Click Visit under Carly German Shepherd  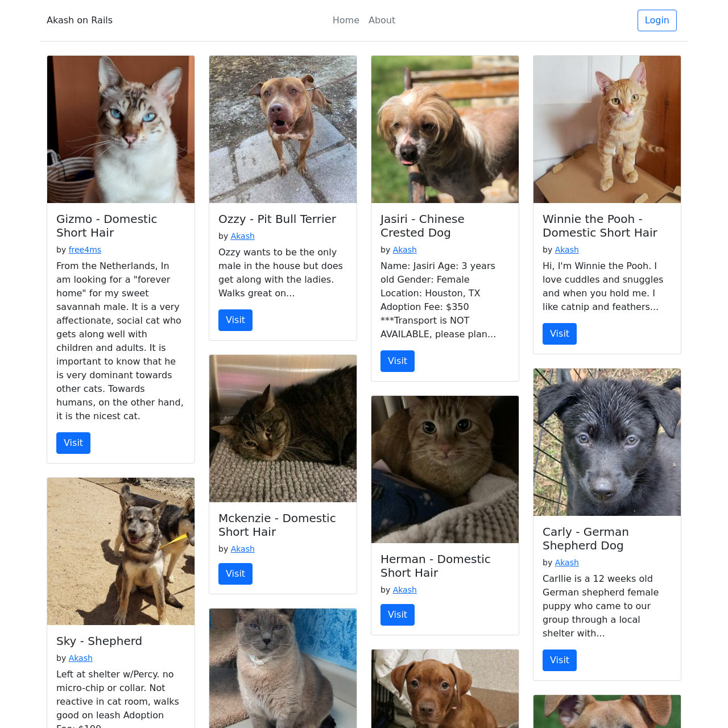pyautogui.click(x=560, y=660)
